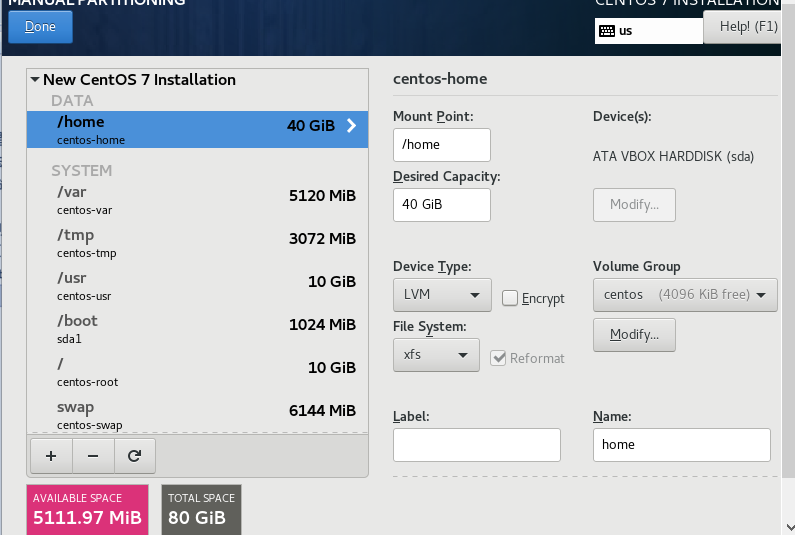This screenshot has width=795, height=535.
Task: Click the arrow chevron on /home row
Action: [351, 126]
